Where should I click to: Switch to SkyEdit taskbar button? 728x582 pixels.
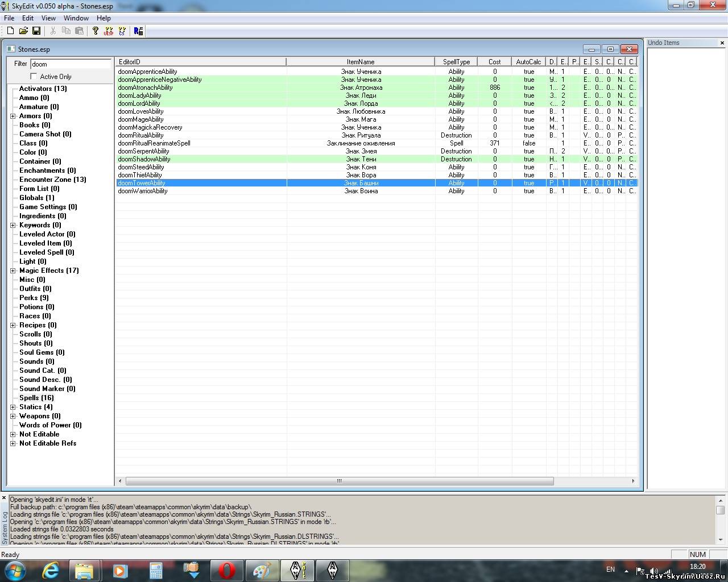click(x=297, y=571)
